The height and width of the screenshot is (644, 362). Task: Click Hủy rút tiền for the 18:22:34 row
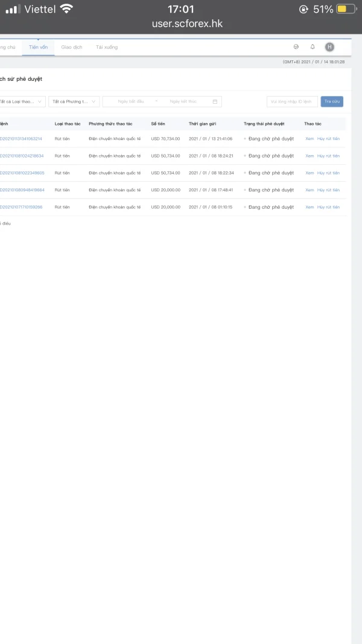[328, 173]
